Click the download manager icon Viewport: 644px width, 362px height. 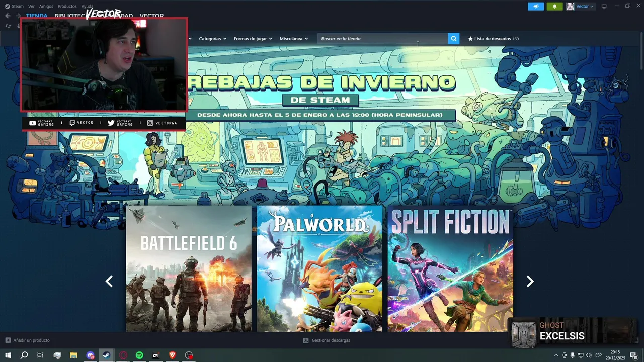[x=306, y=340]
